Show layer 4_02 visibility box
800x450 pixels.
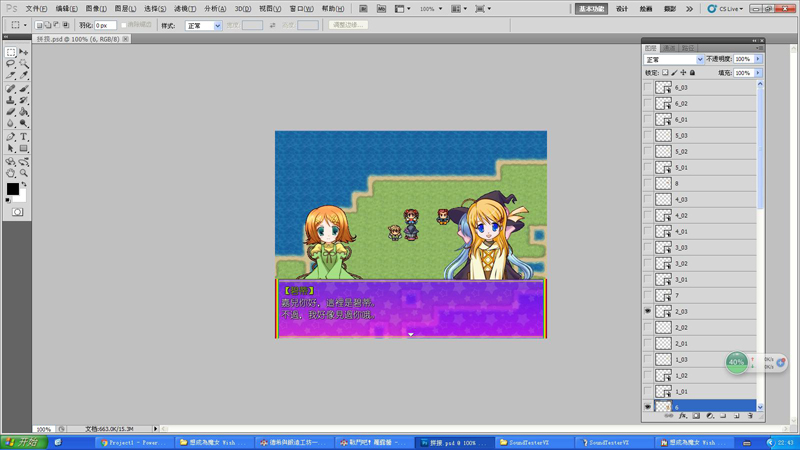pos(648,215)
